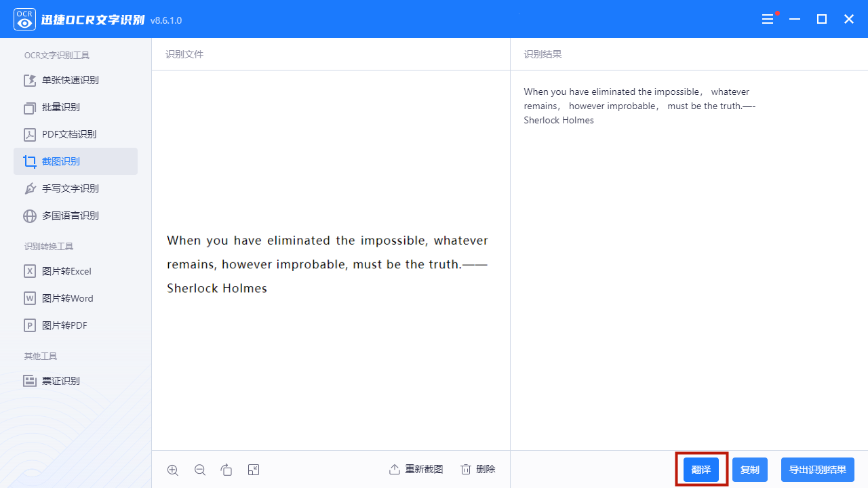868x488 pixels.
Task: Open PDF文档识别 in the sidebar
Action: pos(76,134)
